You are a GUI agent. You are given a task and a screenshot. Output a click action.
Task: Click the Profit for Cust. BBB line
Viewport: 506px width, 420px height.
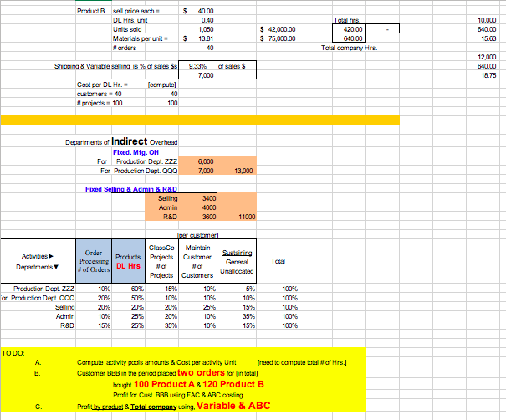pyautogui.click(x=178, y=395)
